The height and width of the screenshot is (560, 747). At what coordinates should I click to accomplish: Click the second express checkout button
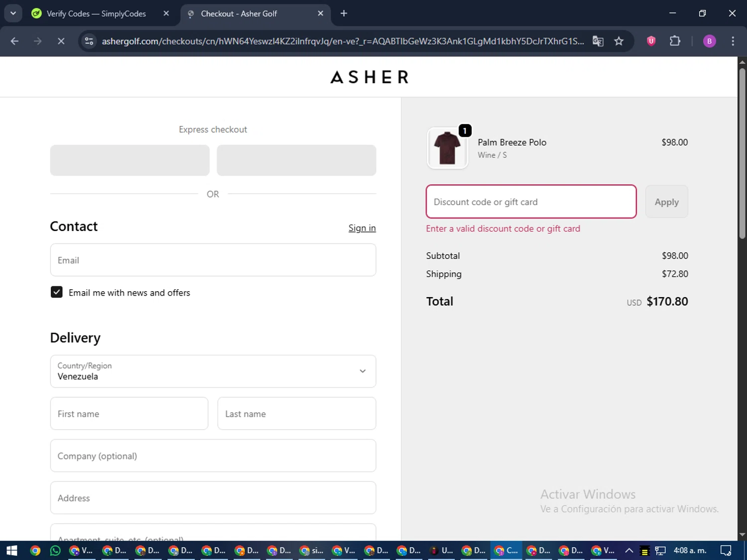[296, 160]
